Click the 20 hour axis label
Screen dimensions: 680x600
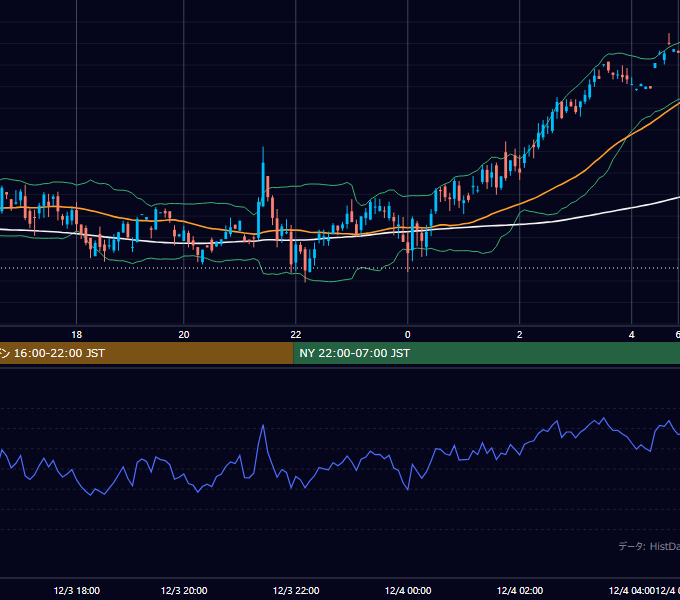(x=184, y=335)
